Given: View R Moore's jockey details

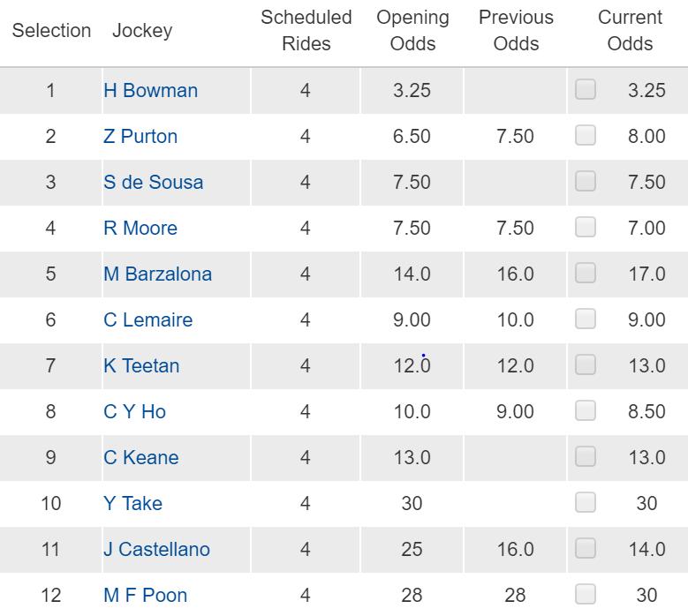Looking at the screenshot, I should [x=140, y=228].
